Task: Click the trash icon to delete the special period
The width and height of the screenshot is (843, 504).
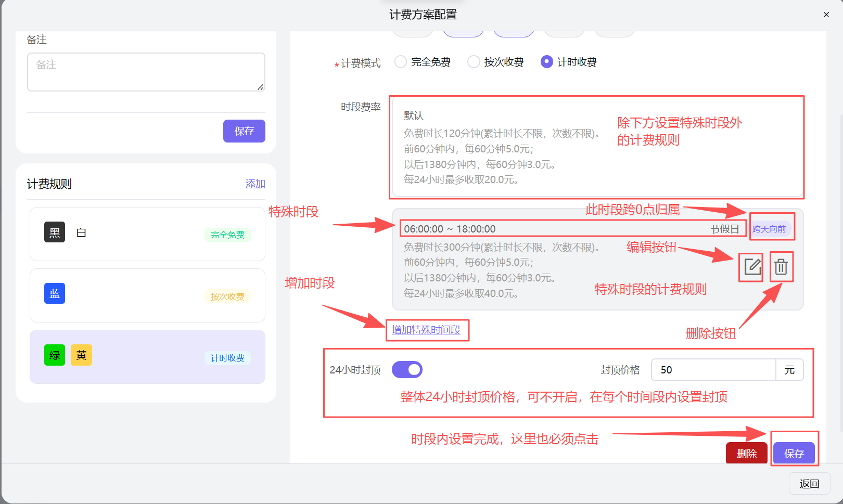Action: coord(781,267)
